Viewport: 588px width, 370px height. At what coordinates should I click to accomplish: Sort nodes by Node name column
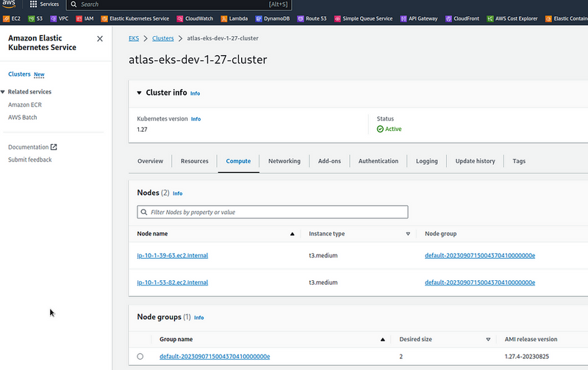292,234
